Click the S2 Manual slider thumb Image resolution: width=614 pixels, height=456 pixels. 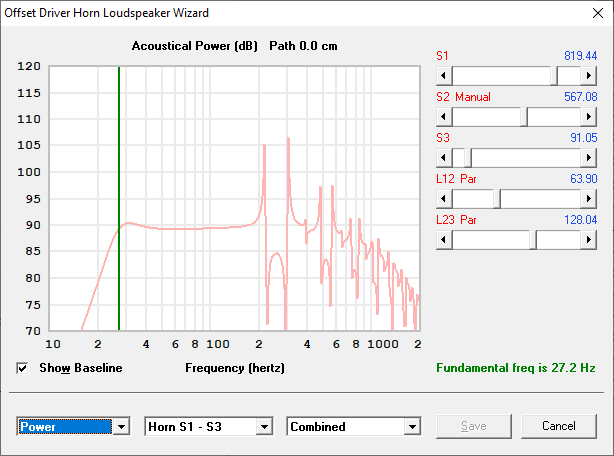point(524,117)
